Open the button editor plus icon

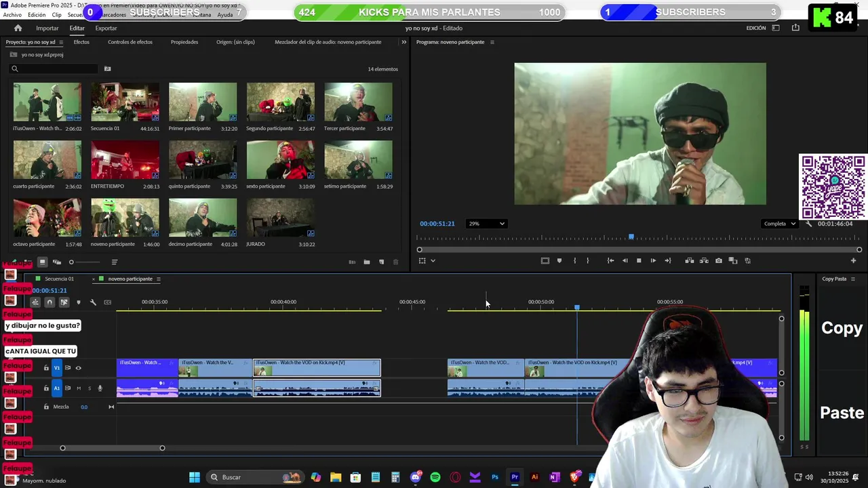pos(853,260)
